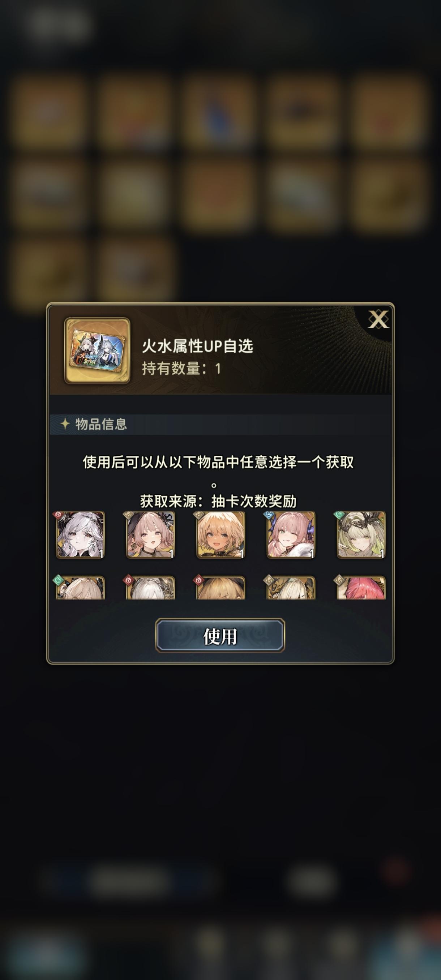Pick the white-haired fire character in second row
This screenshot has width=441, height=980.
tap(150, 588)
